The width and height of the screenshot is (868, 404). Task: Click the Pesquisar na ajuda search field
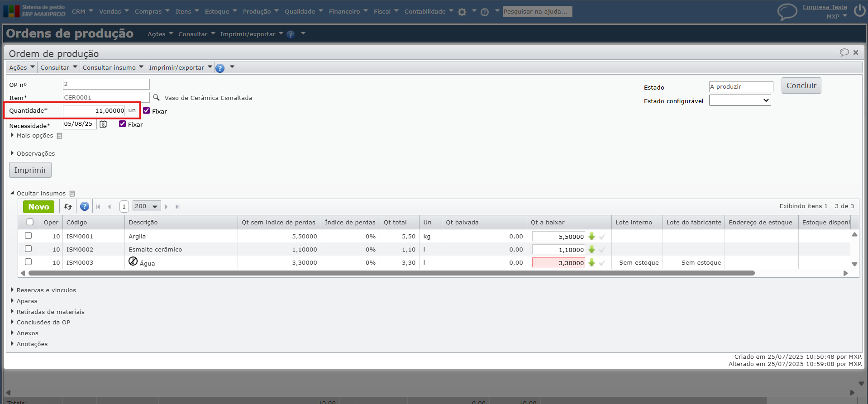pos(538,12)
